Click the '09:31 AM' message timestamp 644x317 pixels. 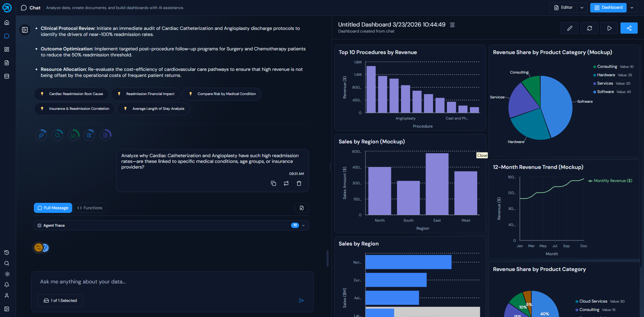coord(297,174)
